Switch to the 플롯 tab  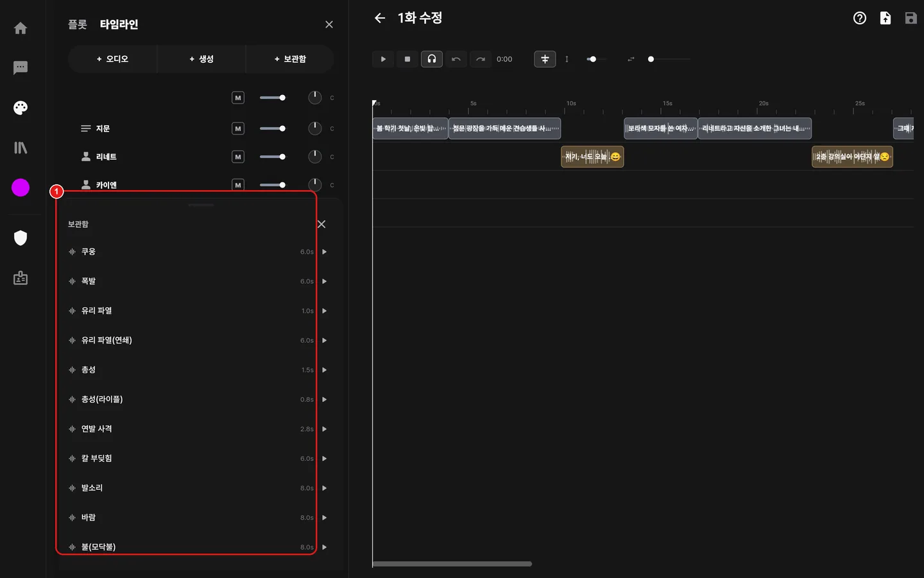tap(78, 24)
